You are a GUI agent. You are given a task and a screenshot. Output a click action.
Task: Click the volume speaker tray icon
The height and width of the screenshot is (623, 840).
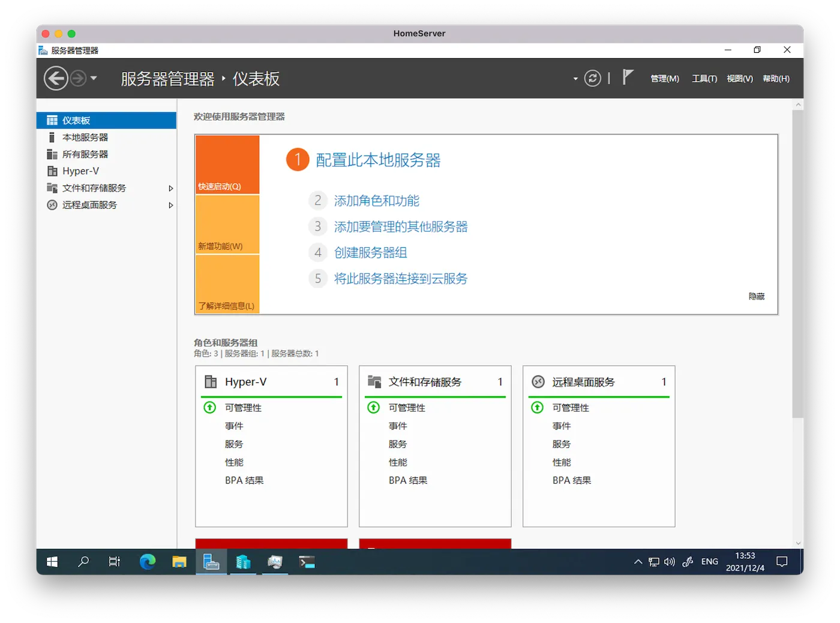pos(670,562)
